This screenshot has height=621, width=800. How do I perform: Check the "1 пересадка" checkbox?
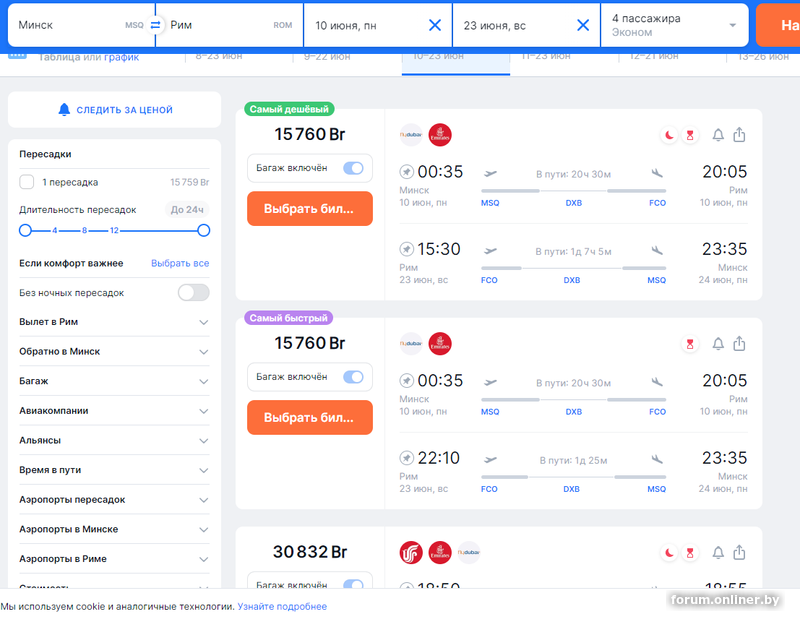click(27, 182)
